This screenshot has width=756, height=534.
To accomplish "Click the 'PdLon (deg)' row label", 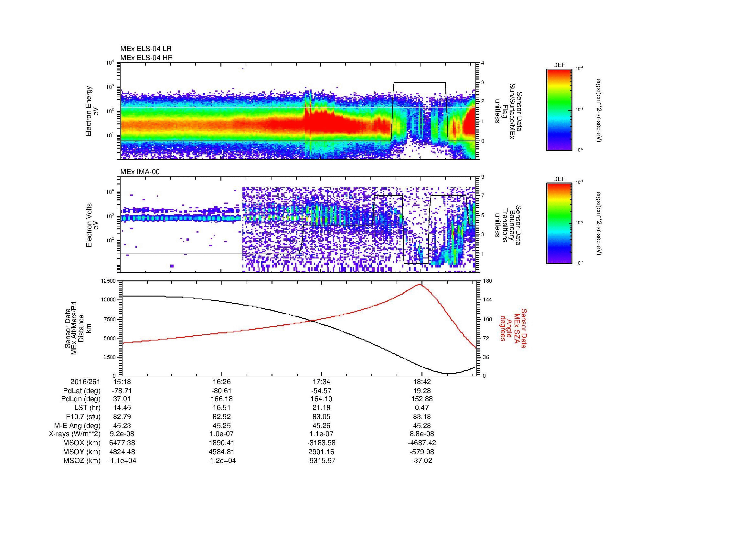I will (x=81, y=399).
